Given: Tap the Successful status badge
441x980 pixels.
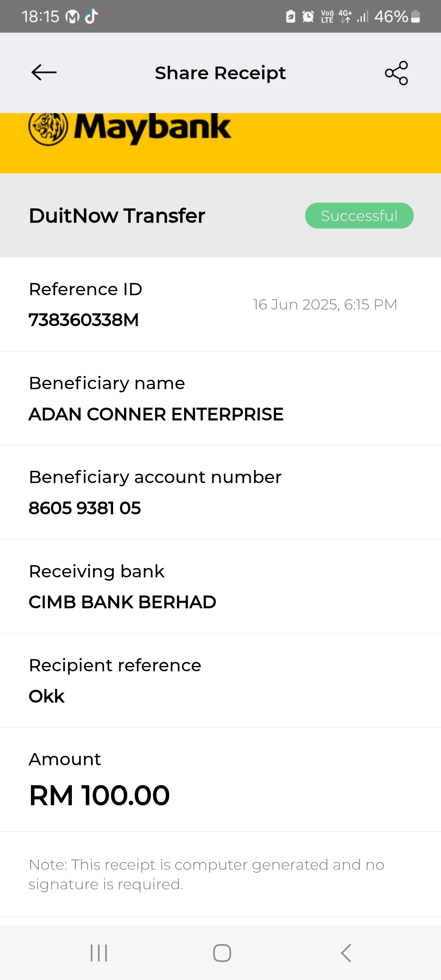Looking at the screenshot, I should click(359, 216).
